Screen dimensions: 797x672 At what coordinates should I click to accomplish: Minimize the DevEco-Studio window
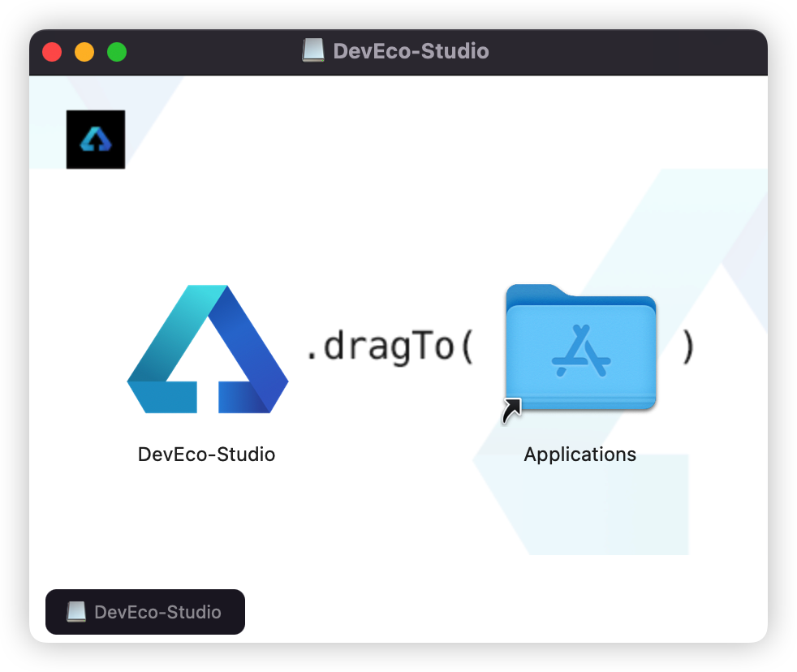click(x=84, y=52)
